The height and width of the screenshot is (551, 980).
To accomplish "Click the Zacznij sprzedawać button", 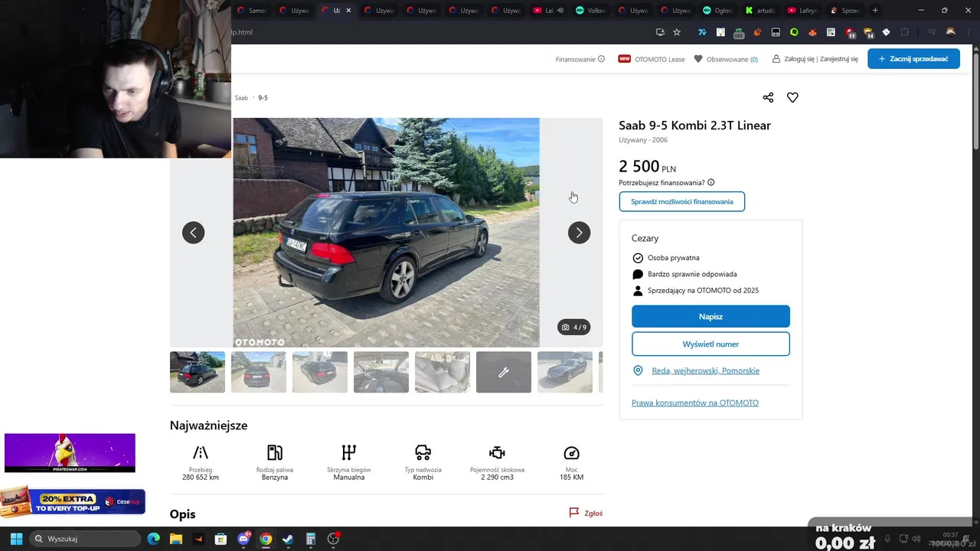I will pos(913,59).
